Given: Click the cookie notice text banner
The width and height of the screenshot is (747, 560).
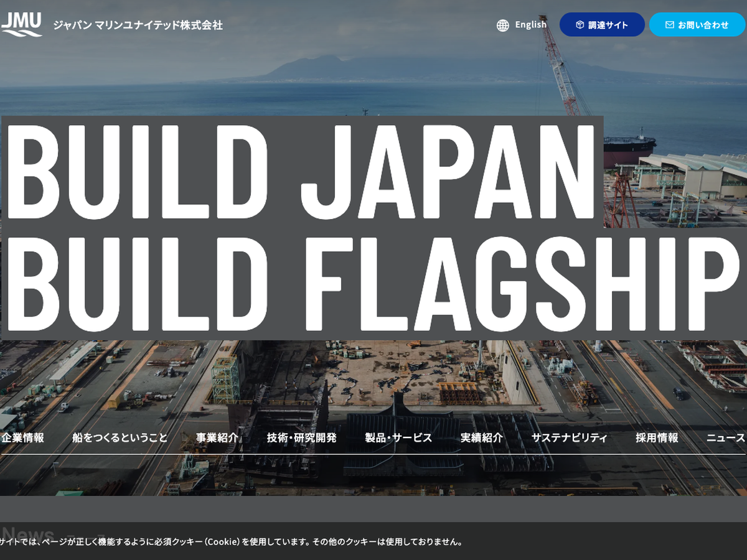Looking at the screenshot, I should click(x=232, y=542).
